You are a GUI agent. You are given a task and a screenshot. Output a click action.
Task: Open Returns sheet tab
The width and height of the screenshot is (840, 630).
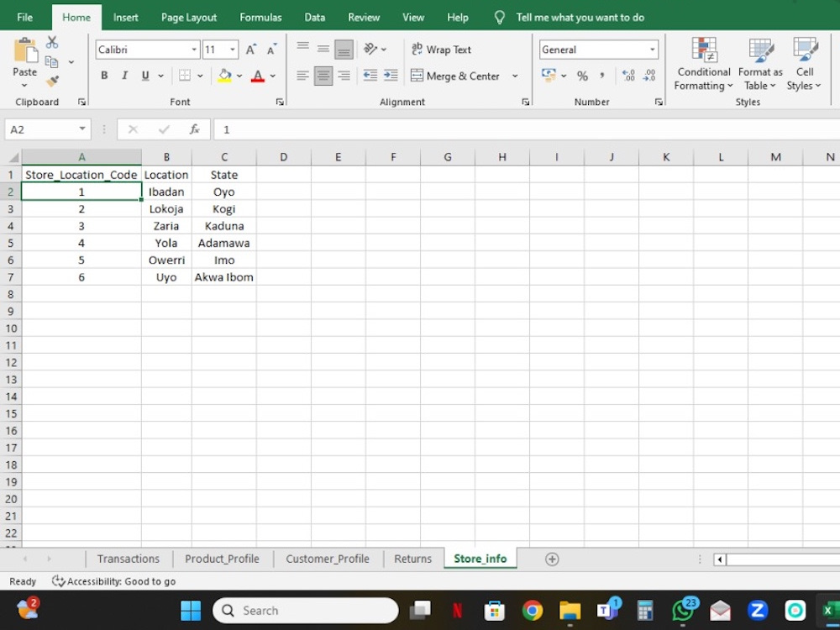(x=412, y=559)
